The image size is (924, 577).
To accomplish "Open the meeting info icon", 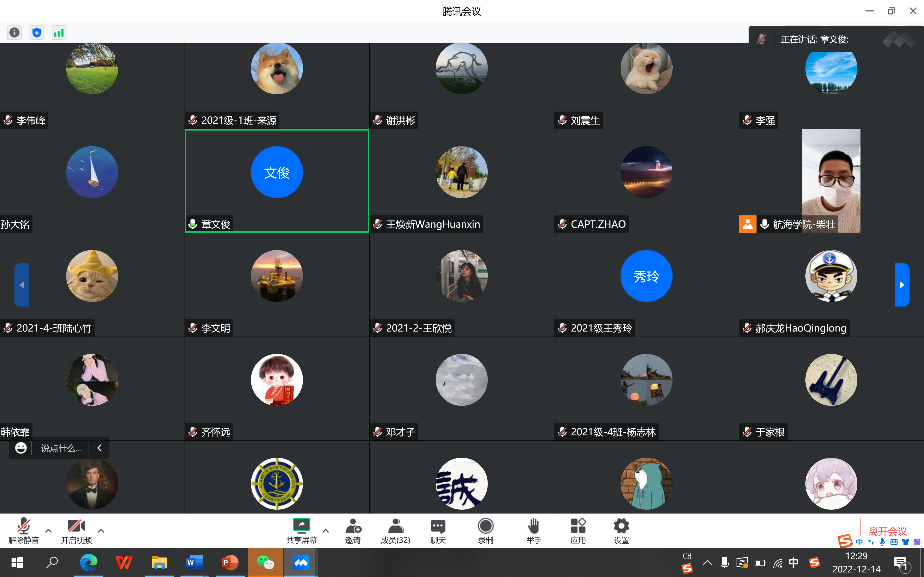I will click(x=14, y=33).
